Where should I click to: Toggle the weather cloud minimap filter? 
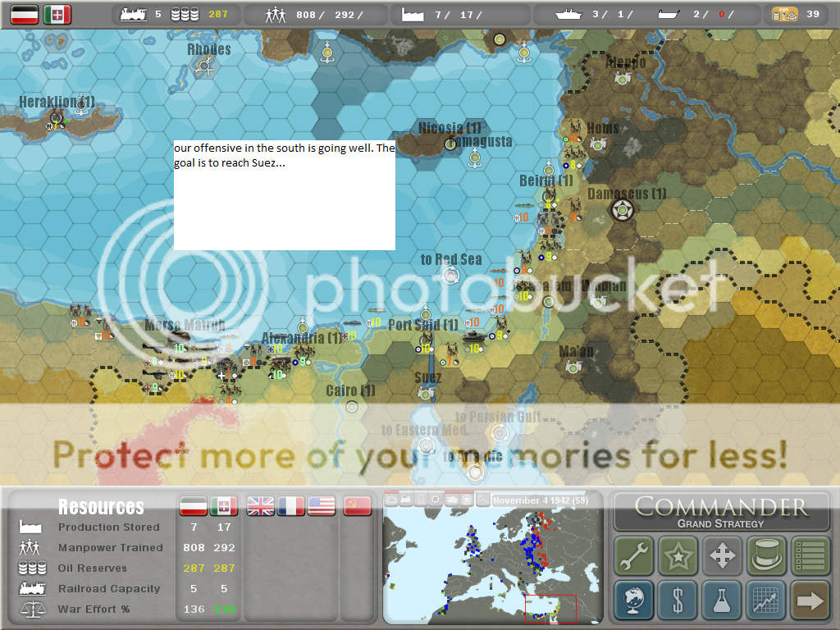tap(391, 500)
